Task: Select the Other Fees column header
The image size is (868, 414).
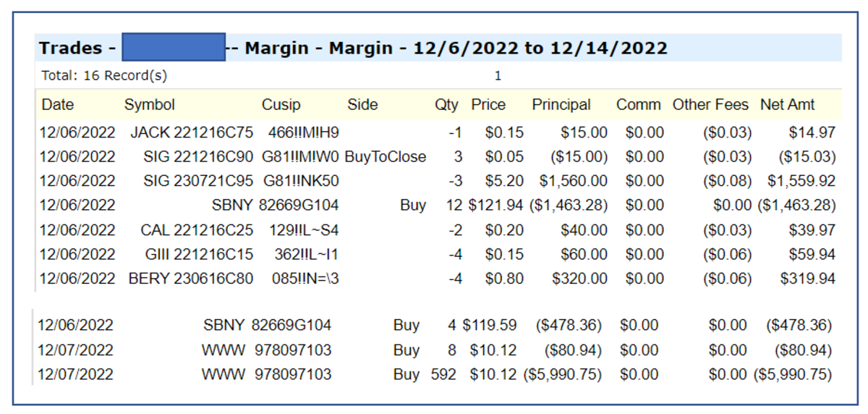Action: pos(710,105)
